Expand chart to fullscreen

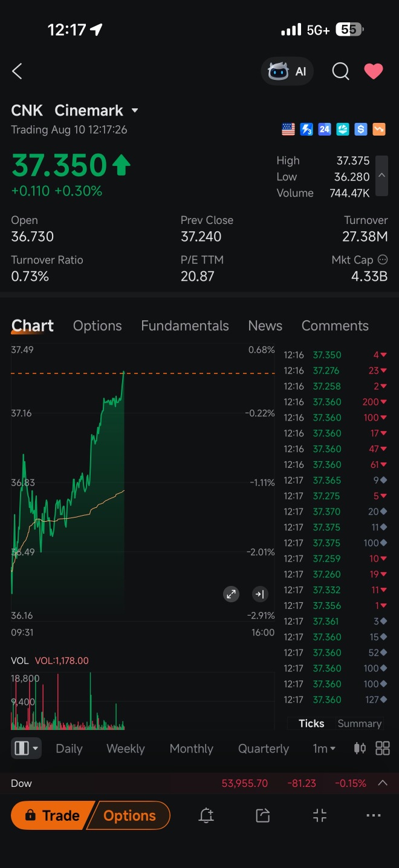pyautogui.click(x=231, y=594)
